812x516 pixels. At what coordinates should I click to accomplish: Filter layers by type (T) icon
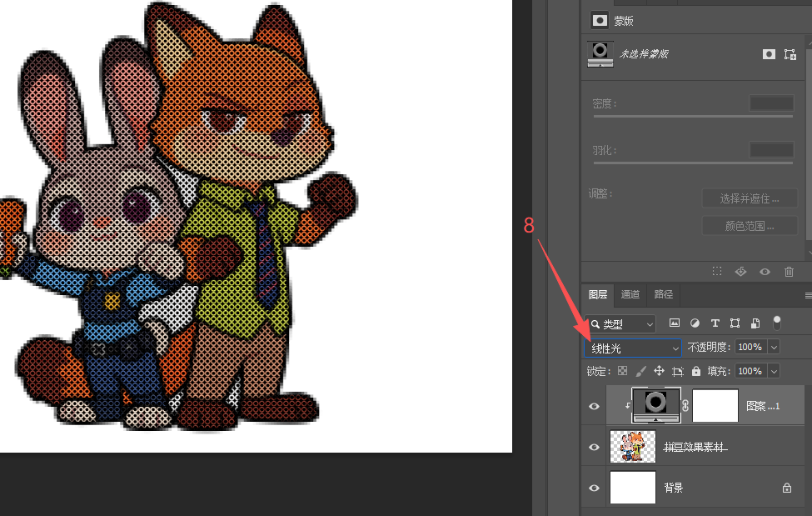[x=715, y=323]
